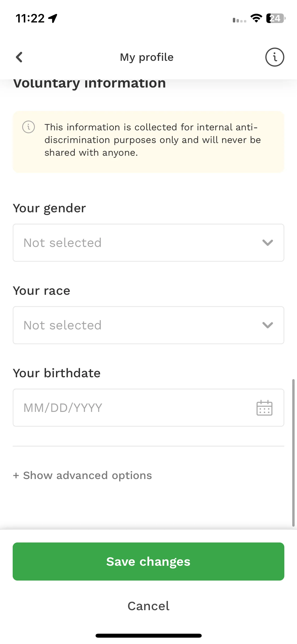297x644 pixels.
Task: Tap the home indicator bar
Action: [x=148, y=636]
